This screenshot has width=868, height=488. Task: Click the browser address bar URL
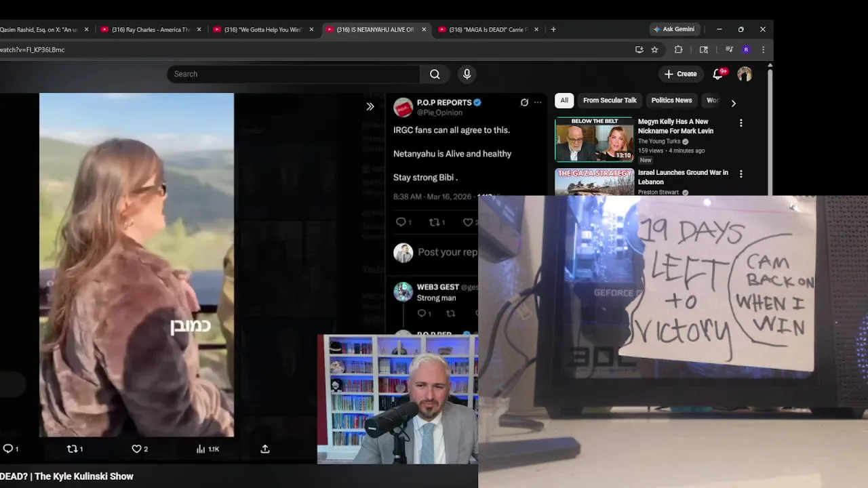[x=33, y=49]
